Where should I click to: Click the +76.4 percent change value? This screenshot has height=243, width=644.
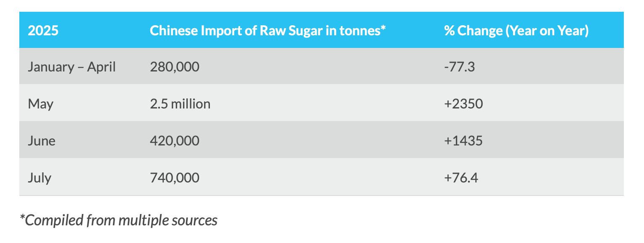click(461, 178)
